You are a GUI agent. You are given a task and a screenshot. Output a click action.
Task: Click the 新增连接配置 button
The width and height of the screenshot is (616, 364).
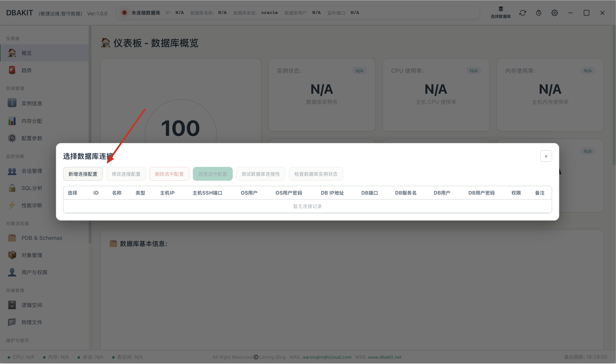point(83,174)
